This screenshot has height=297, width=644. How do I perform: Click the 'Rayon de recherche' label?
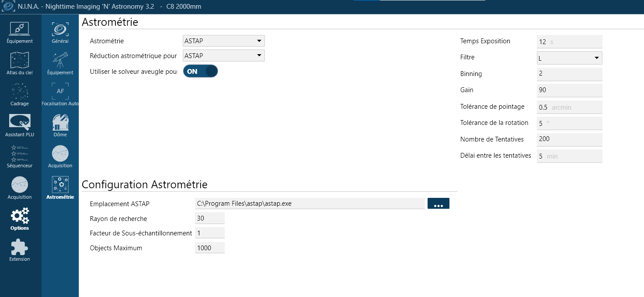[118, 219]
